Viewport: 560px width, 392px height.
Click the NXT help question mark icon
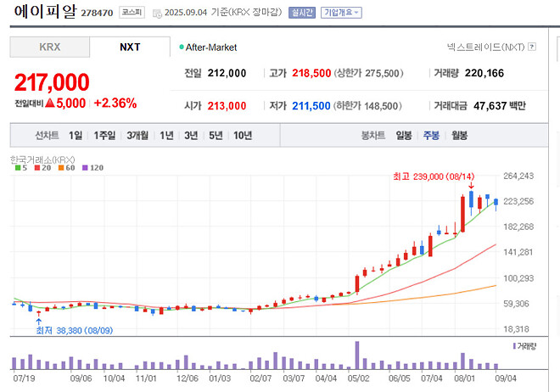pyautogui.click(x=532, y=48)
